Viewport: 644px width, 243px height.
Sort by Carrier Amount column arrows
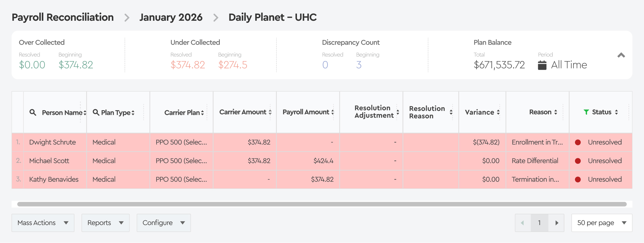click(270, 112)
